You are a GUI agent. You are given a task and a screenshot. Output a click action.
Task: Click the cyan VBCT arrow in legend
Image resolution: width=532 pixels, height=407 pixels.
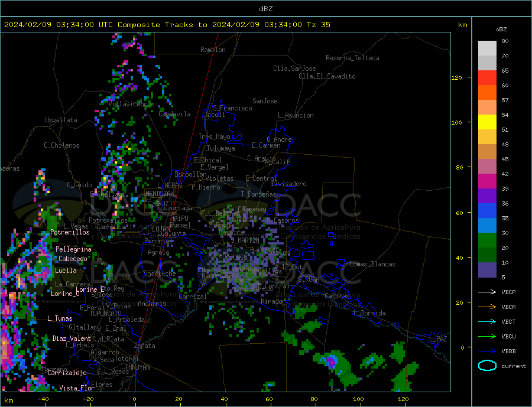[487, 321]
